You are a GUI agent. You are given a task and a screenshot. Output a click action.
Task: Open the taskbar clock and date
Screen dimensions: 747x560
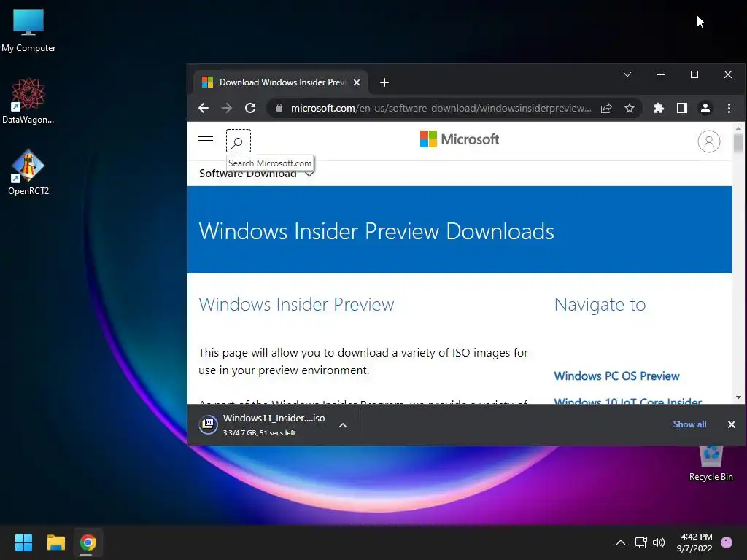tap(694, 542)
